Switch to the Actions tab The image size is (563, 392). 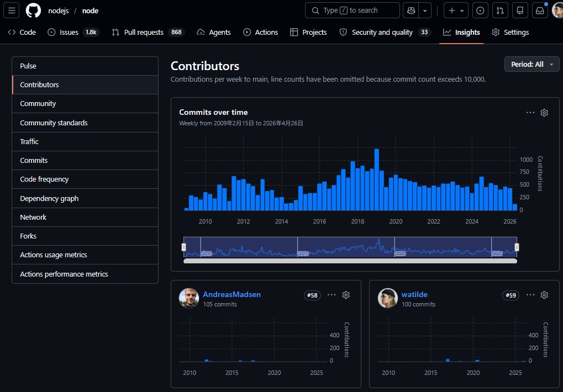pyautogui.click(x=261, y=32)
